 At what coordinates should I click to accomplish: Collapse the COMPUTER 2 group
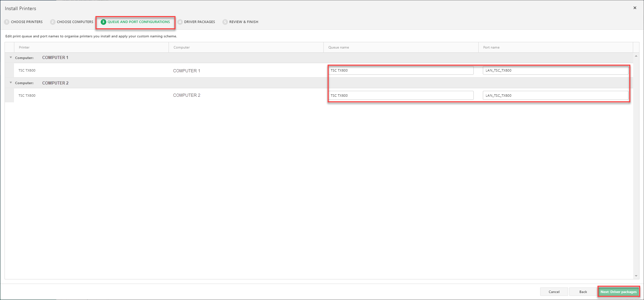click(11, 83)
